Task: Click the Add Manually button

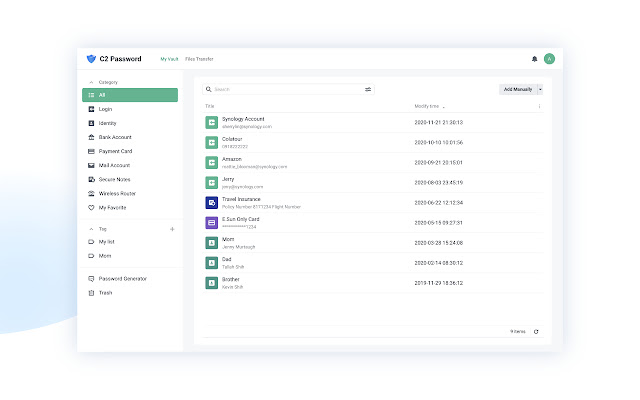Action: 518,89
